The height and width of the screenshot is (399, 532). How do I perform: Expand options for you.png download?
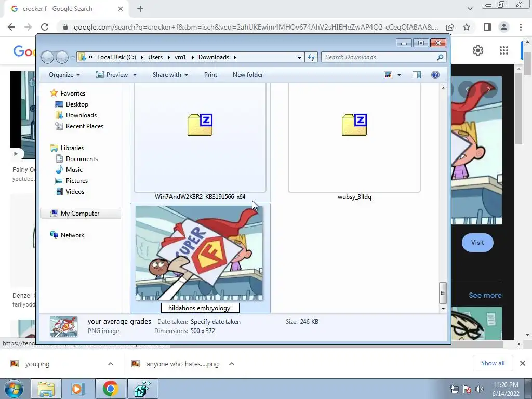pyautogui.click(x=111, y=364)
